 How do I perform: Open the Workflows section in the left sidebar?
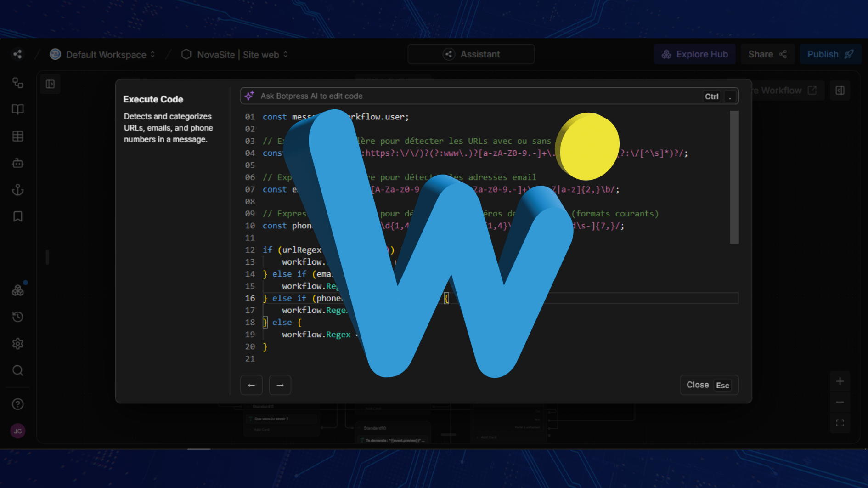pos(17,83)
